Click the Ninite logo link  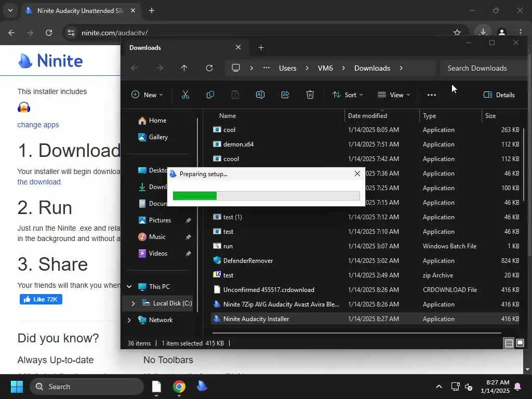click(50, 61)
